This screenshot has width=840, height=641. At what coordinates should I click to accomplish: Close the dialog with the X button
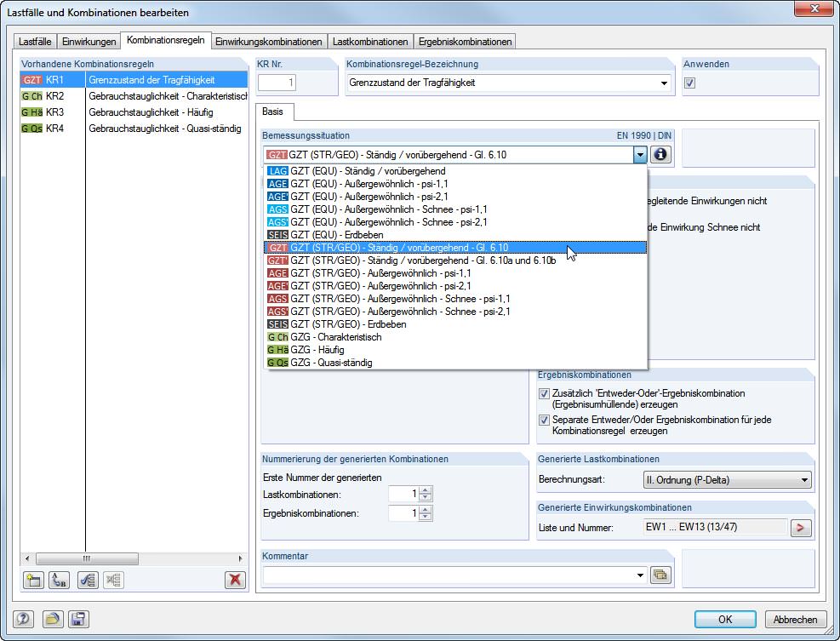[814, 9]
